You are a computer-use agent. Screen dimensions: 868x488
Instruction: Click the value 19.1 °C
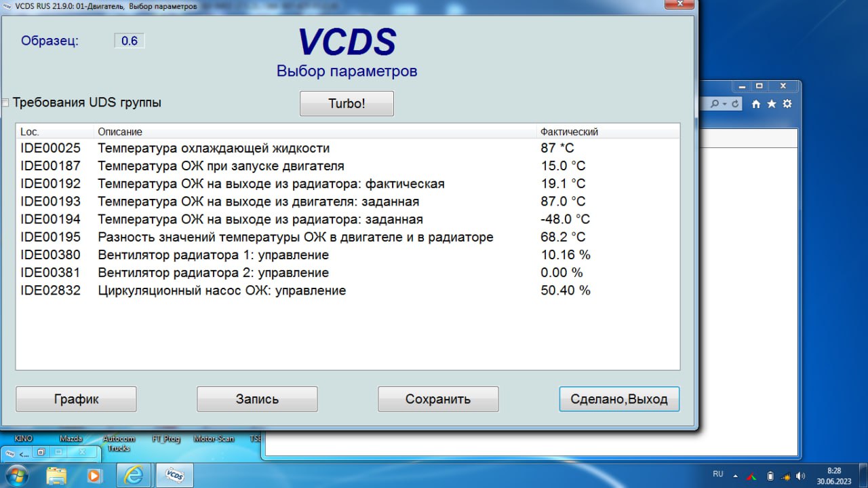click(563, 183)
